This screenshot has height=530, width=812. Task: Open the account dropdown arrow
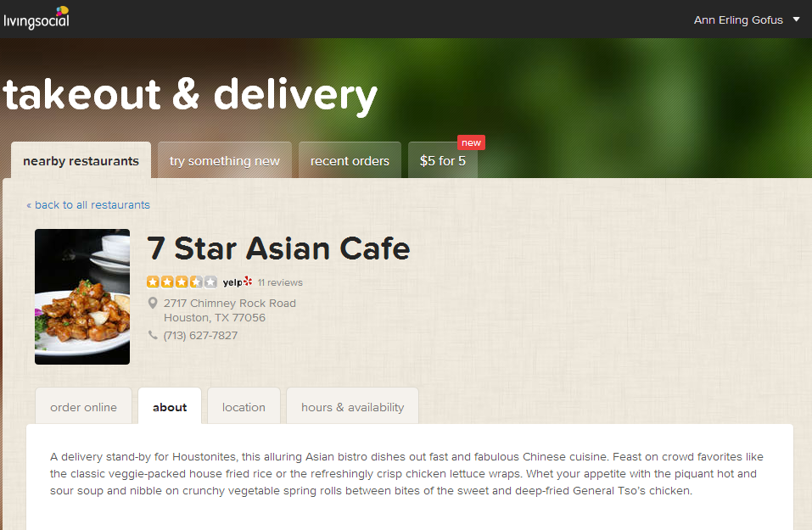click(x=797, y=20)
